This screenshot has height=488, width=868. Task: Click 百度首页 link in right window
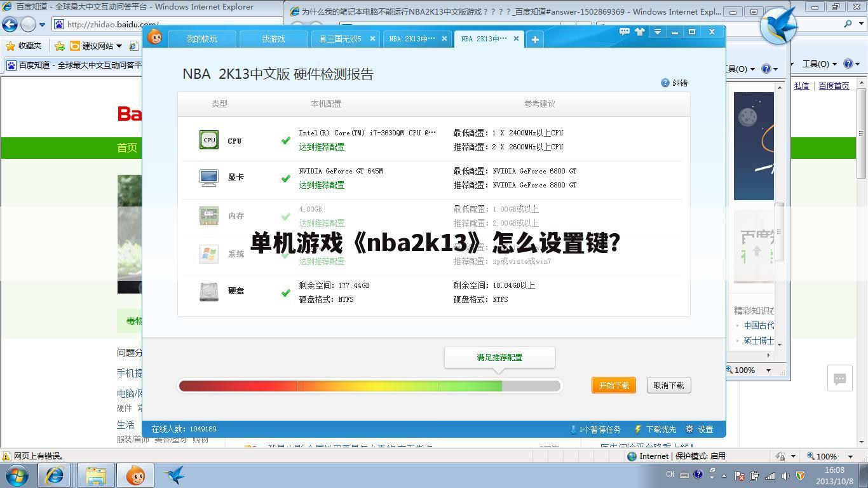point(834,85)
